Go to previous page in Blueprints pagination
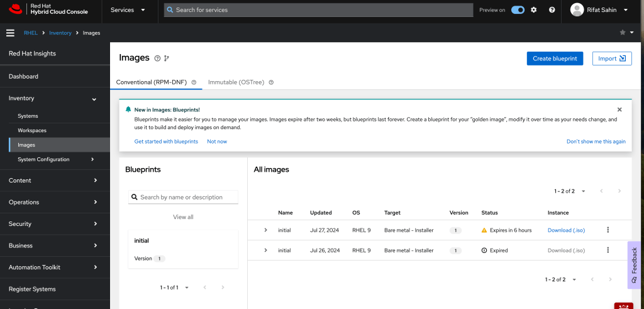Viewport: 644px width, 309px height. tap(205, 288)
